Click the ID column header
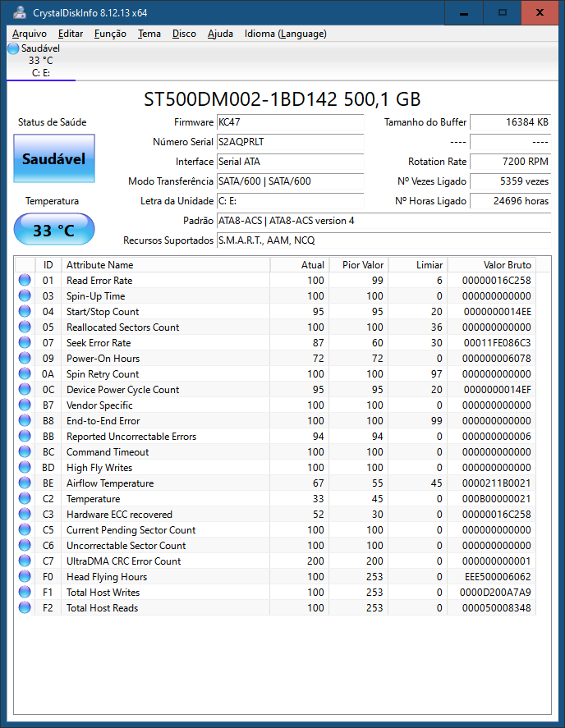Image resolution: width=565 pixels, height=728 pixels. [x=48, y=264]
